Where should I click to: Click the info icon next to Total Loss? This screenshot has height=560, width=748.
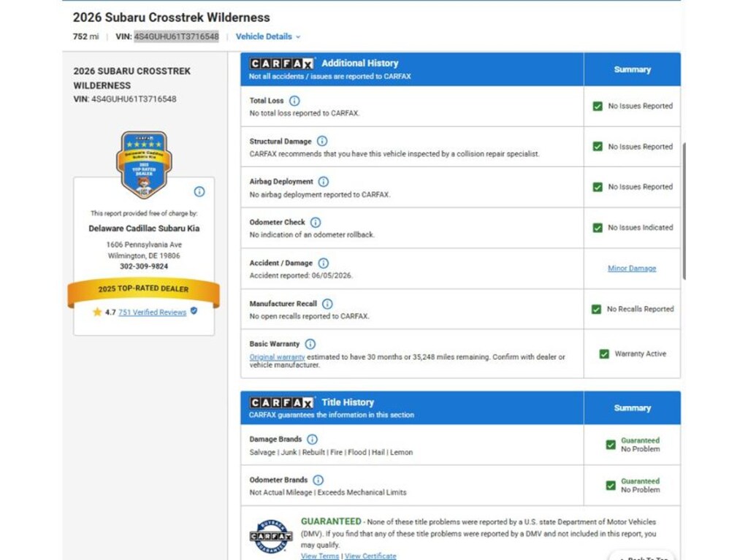(x=295, y=101)
